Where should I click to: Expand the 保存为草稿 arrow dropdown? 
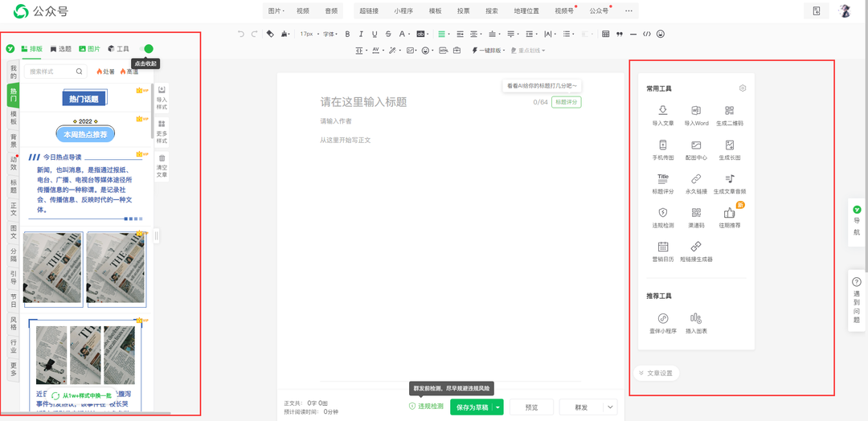[x=498, y=407]
